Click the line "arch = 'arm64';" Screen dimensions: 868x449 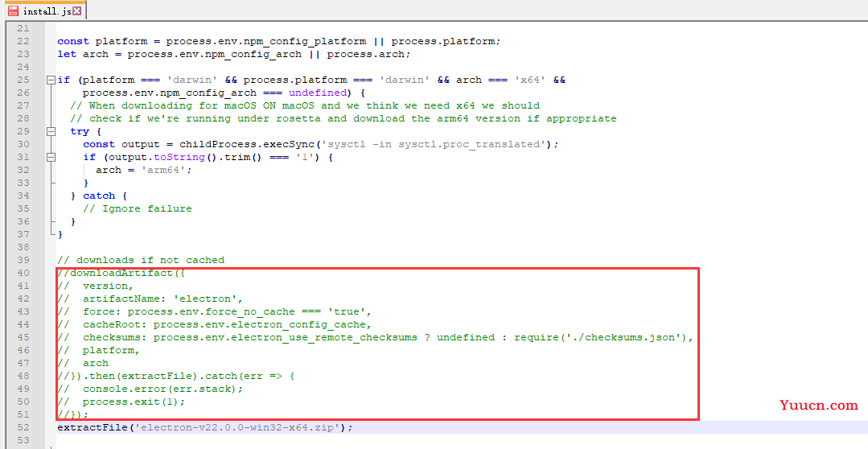(x=144, y=170)
